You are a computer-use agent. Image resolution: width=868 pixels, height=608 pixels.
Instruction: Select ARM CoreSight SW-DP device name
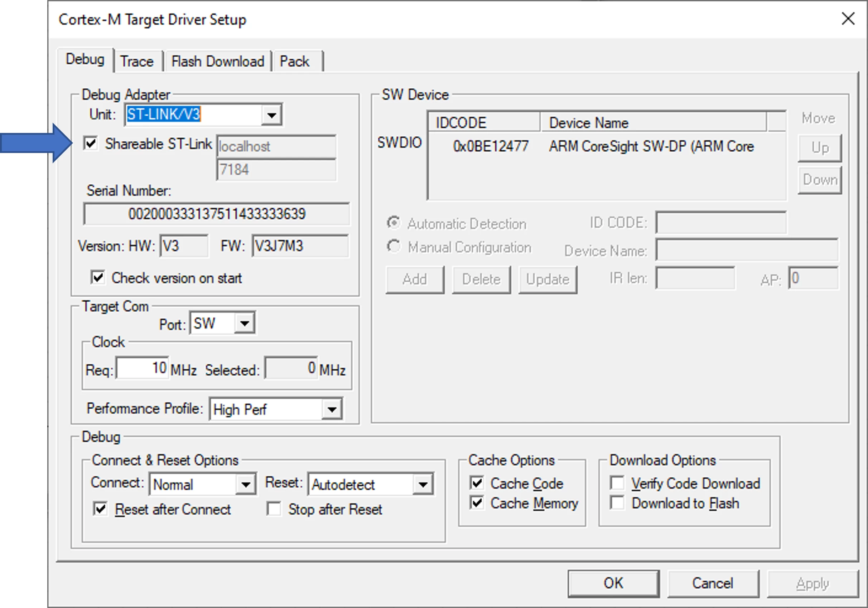tap(651, 146)
